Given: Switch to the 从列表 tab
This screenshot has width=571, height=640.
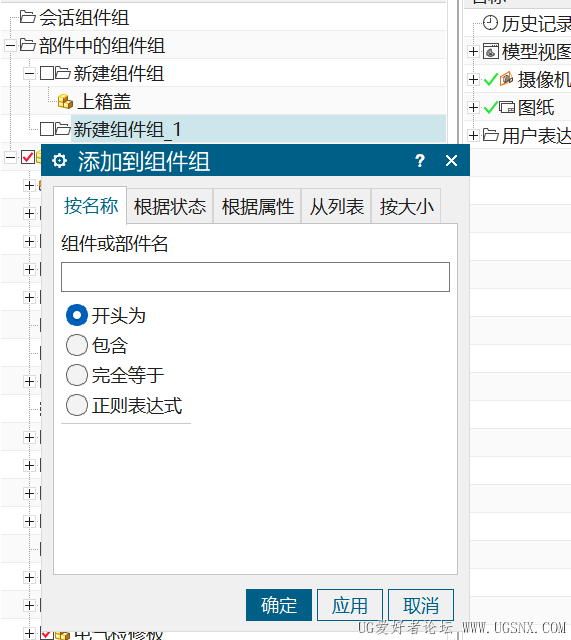Looking at the screenshot, I should point(336,207).
